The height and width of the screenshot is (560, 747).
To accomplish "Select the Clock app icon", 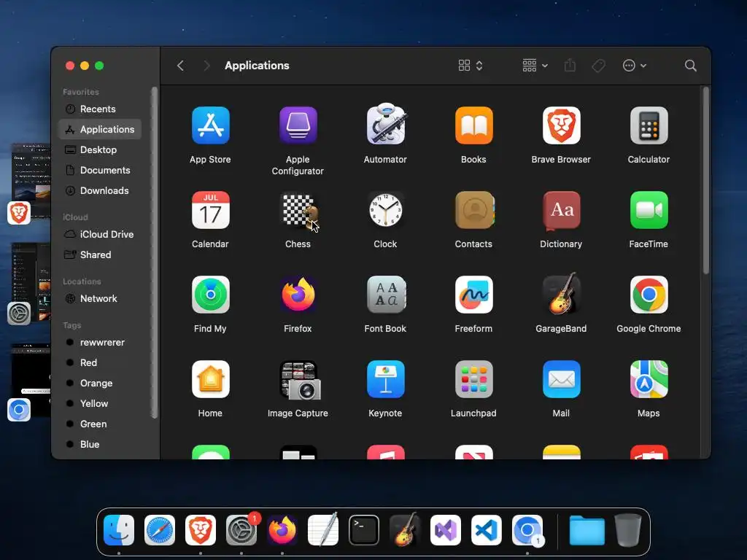I will click(385, 210).
